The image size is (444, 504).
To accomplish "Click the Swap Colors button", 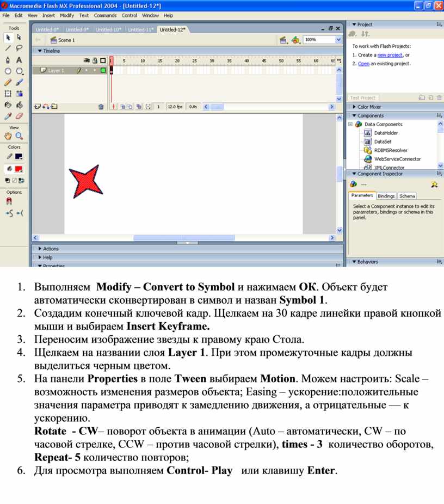I will coord(21,180).
